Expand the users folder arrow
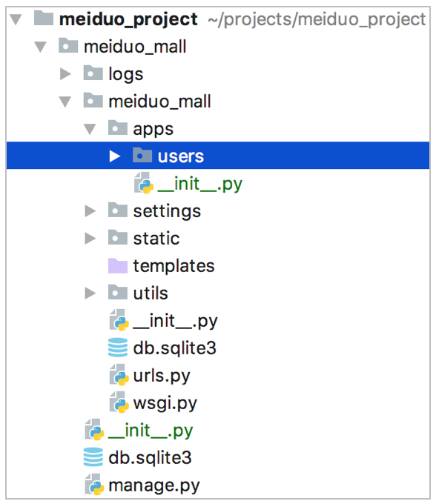Image resolution: width=436 pixels, height=504 pixels. click(x=114, y=156)
